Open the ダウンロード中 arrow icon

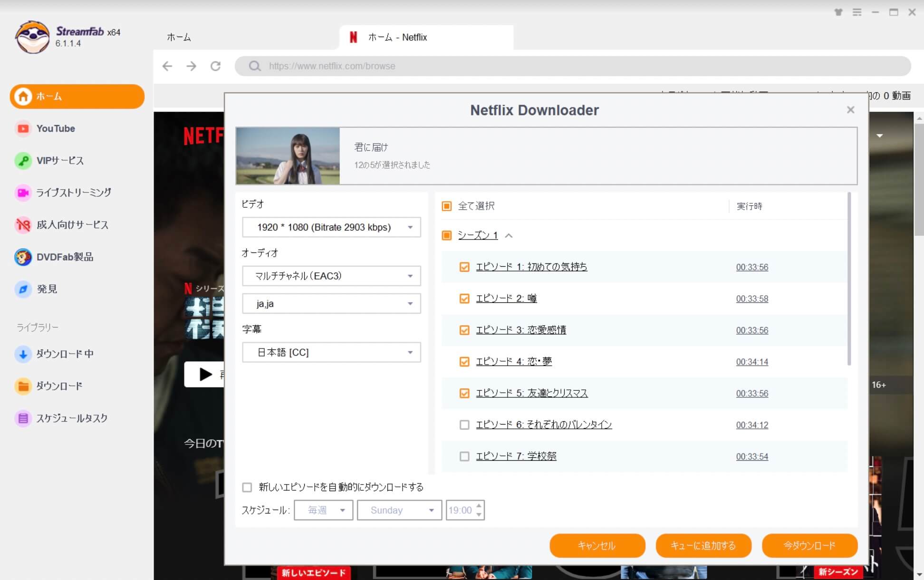[23, 354]
